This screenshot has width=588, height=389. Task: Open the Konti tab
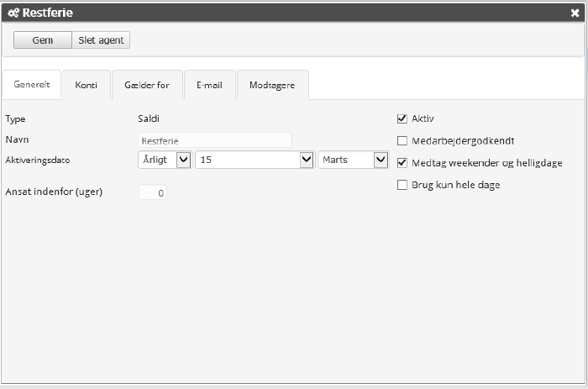click(x=86, y=86)
